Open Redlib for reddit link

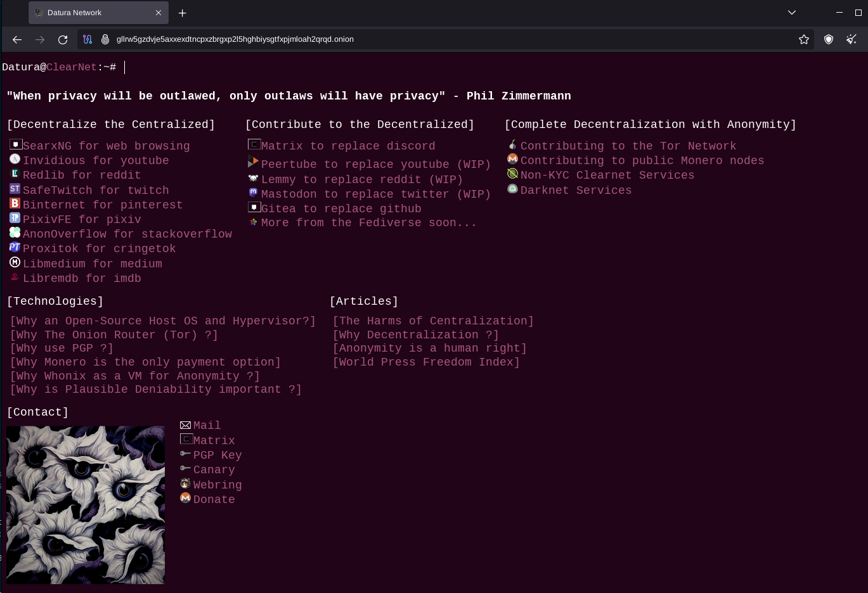pos(82,175)
